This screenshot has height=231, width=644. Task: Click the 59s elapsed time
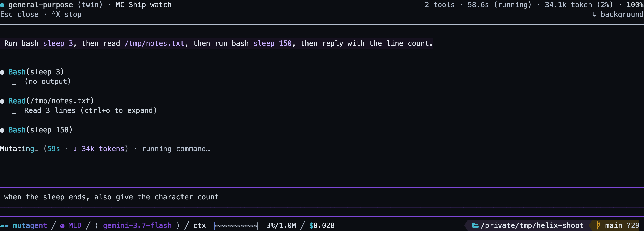(53, 149)
